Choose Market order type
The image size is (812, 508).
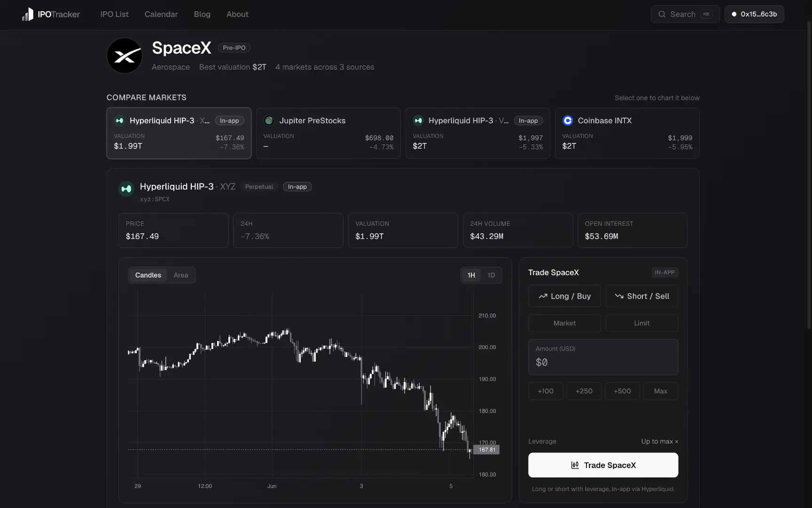(x=564, y=323)
